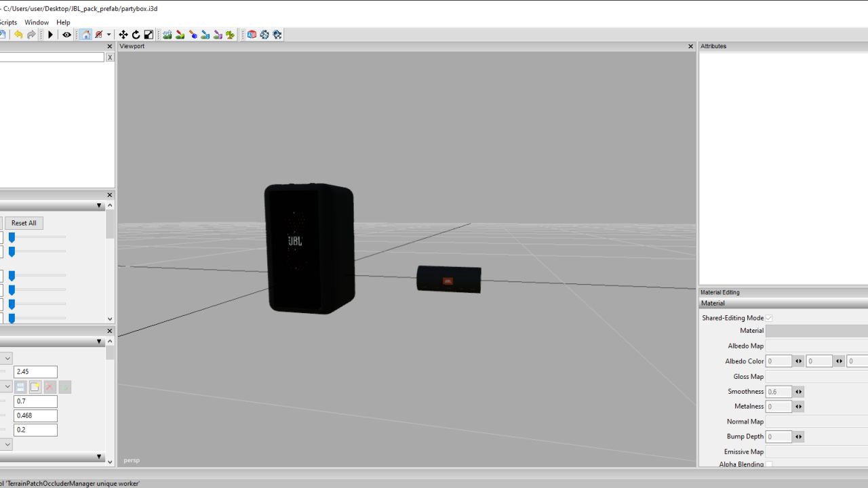The width and height of the screenshot is (868, 488).
Task: Open the dropdown arrow beside the audio icon
Action: click(x=108, y=35)
